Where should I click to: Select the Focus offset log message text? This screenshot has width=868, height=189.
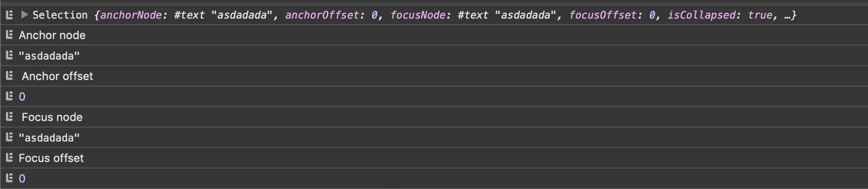[51, 158]
